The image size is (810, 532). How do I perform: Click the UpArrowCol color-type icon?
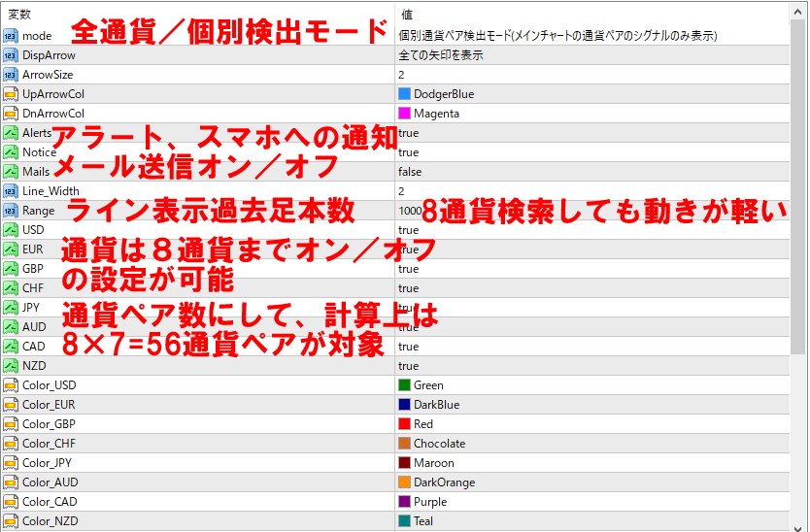(x=11, y=94)
